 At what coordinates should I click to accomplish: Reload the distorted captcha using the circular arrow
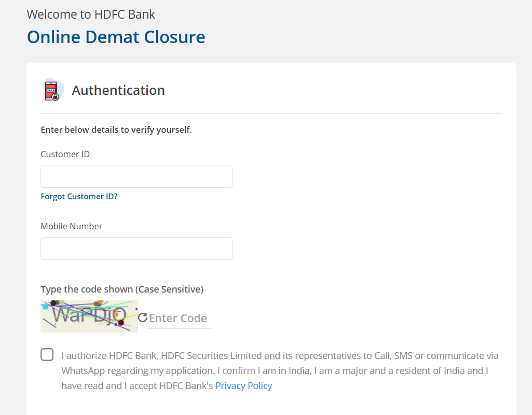(142, 316)
